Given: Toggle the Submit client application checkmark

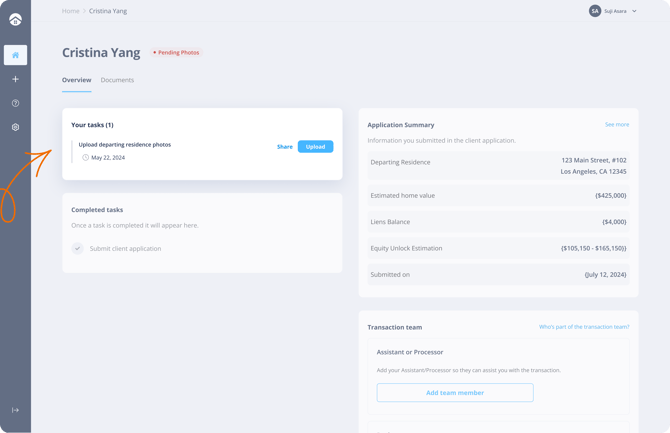Looking at the screenshot, I should click(x=77, y=248).
